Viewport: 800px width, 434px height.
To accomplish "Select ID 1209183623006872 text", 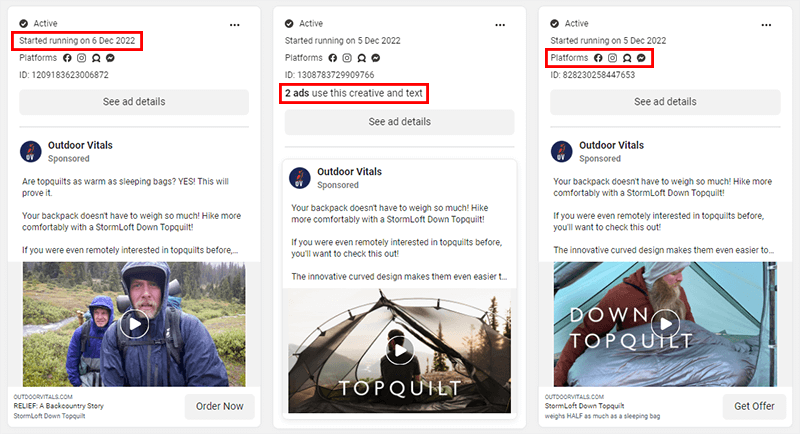I will click(64, 75).
